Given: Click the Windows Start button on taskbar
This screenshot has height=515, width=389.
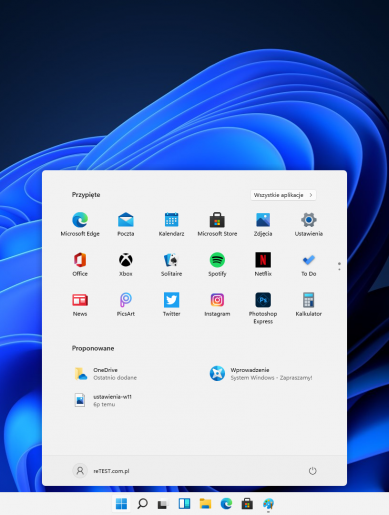Looking at the screenshot, I should point(121,504).
